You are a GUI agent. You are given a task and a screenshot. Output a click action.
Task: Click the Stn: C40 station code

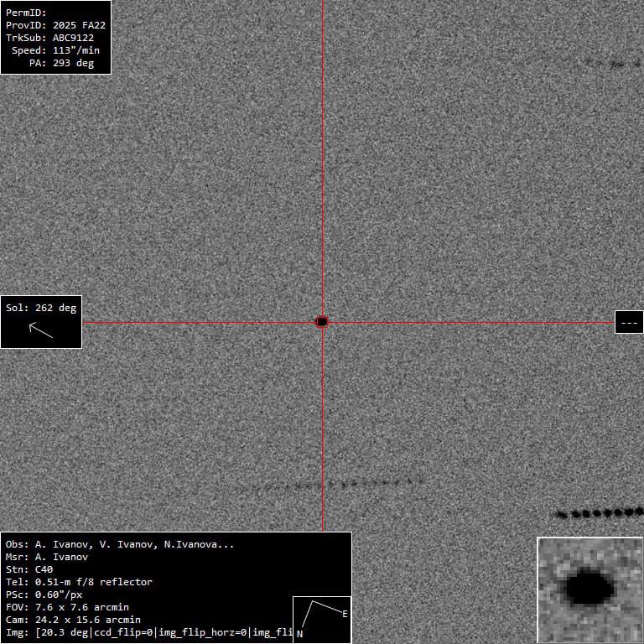pos(29,569)
